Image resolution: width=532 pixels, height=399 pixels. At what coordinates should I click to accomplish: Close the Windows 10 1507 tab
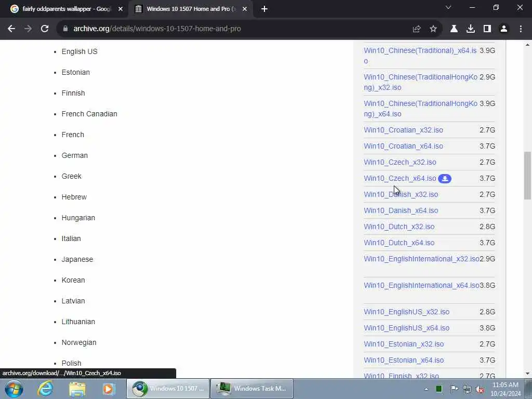(245, 9)
